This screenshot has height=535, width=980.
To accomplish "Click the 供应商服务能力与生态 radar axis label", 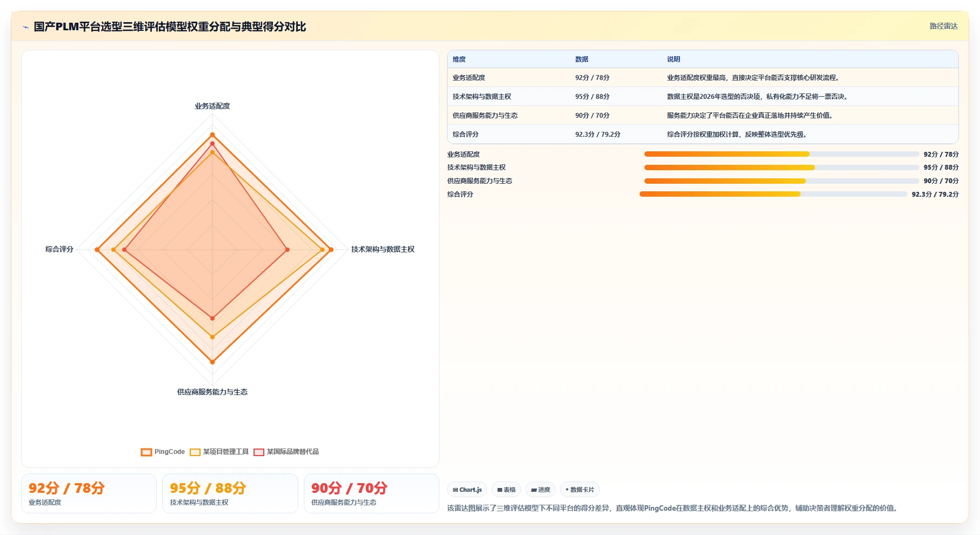I will coord(212,392).
